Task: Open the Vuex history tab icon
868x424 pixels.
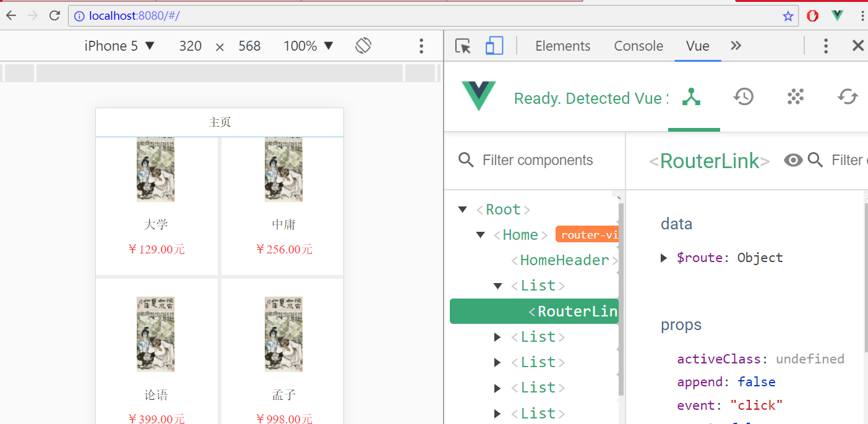Action: tap(743, 96)
